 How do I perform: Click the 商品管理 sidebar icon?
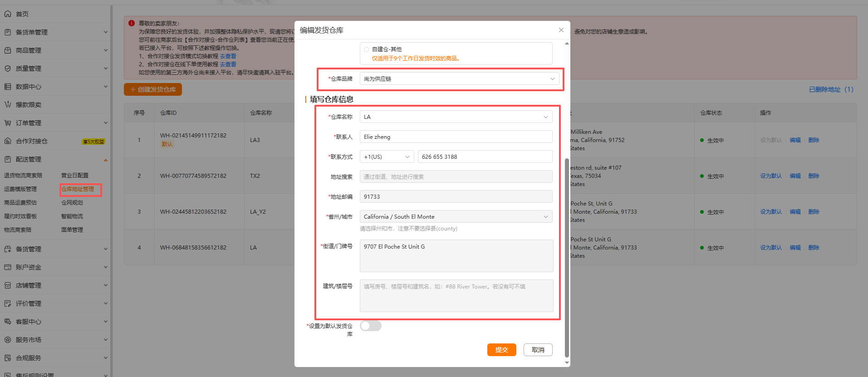coord(8,50)
